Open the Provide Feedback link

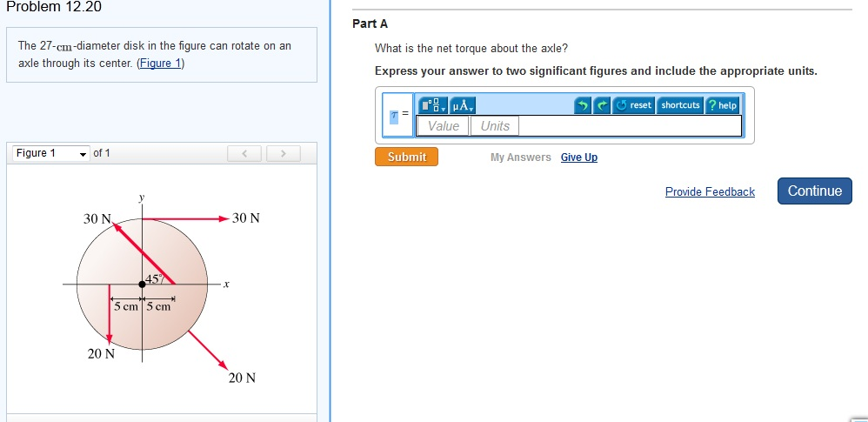click(x=710, y=191)
